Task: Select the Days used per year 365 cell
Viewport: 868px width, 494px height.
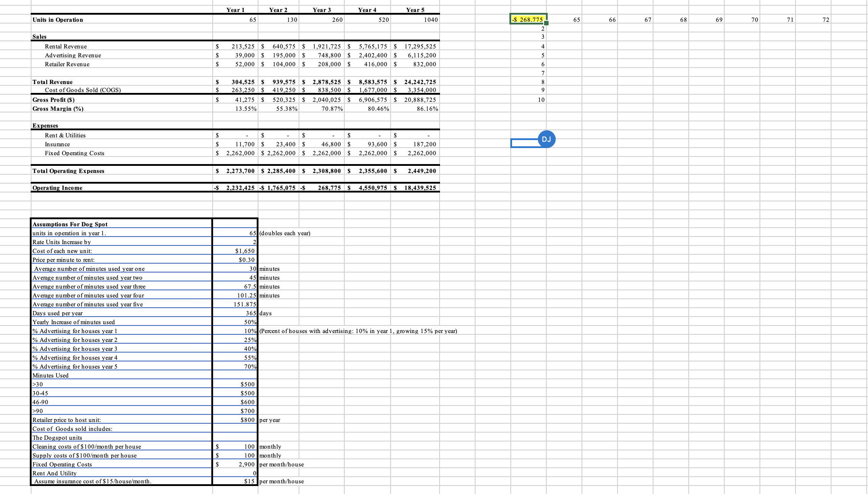Action: tap(234, 313)
